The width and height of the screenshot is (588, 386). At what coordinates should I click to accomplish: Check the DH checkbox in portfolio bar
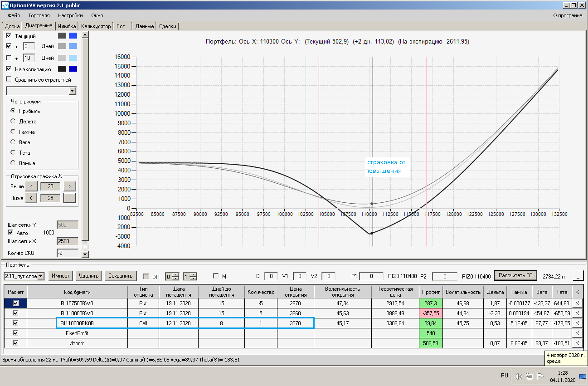(146, 276)
